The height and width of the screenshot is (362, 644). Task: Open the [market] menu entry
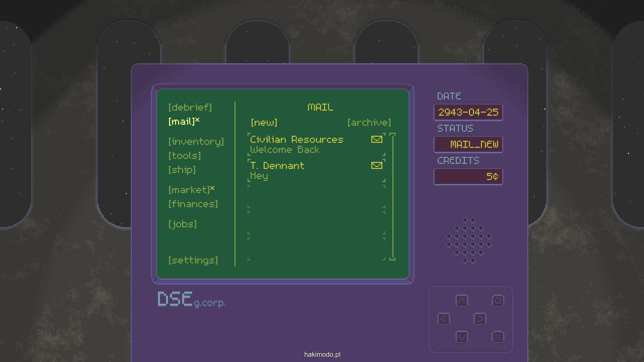(189, 190)
